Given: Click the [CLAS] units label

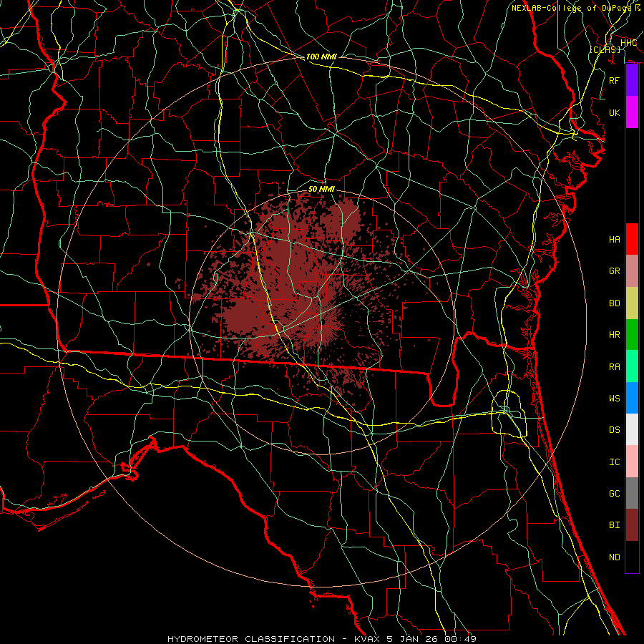Looking at the screenshot, I should point(605,49).
